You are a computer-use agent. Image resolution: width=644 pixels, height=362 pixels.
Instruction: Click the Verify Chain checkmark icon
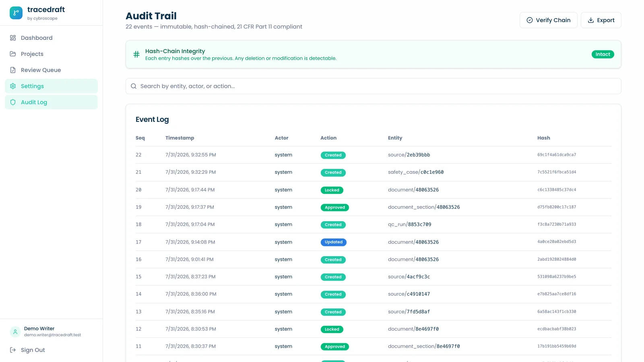click(530, 20)
